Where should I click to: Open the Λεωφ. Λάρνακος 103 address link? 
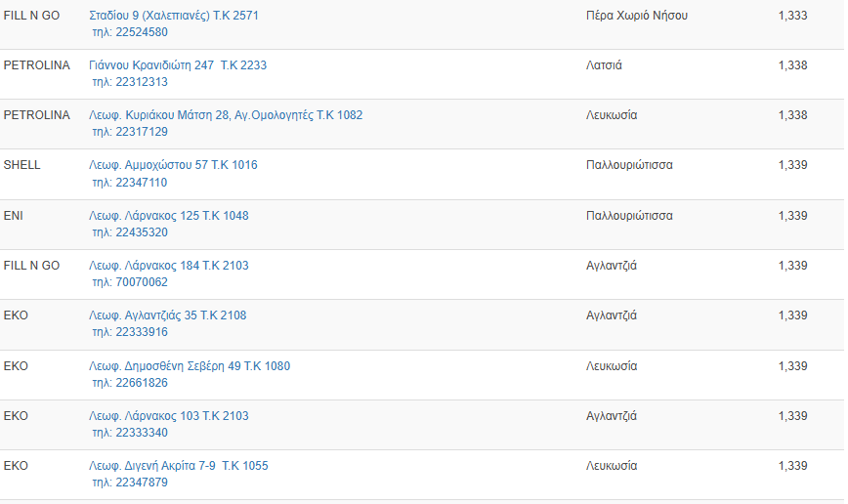[x=168, y=416]
